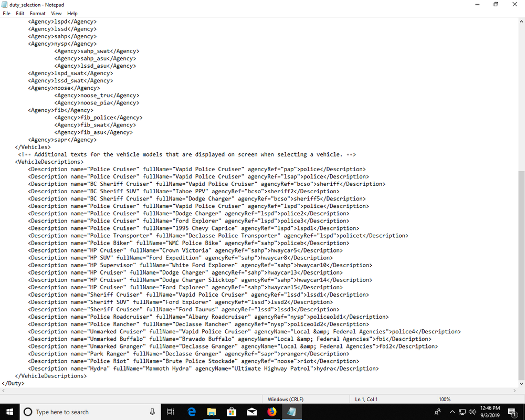525x420 pixels.
Task: Open the View menu in Notepad
Action: (x=56, y=13)
